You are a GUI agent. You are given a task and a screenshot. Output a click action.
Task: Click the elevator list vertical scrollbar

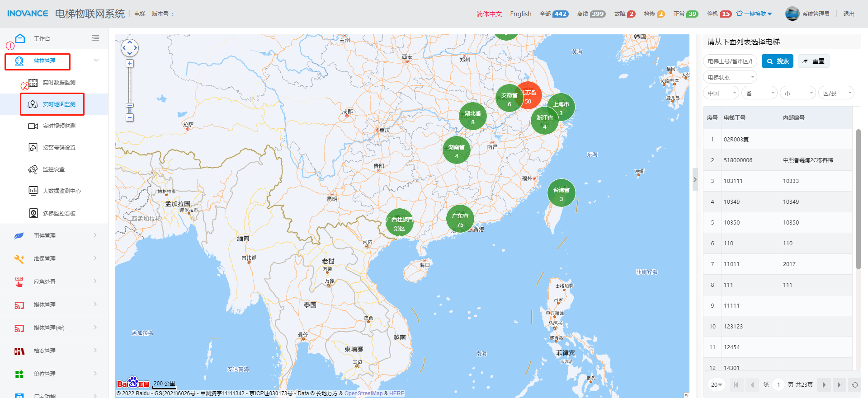pos(858,199)
